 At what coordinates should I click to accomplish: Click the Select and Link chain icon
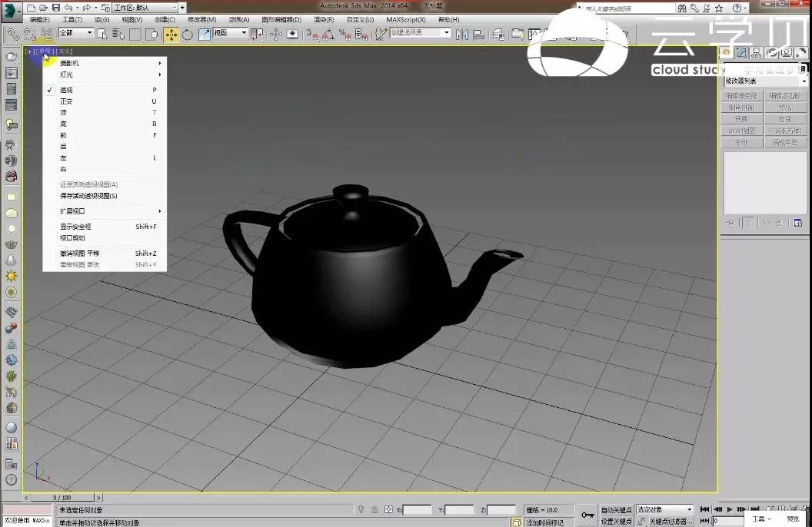[x=14, y=35]
